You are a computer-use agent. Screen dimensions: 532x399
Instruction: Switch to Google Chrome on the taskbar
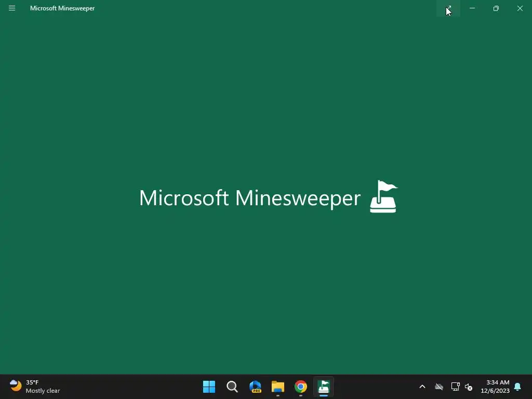click(x=301, y=387)
